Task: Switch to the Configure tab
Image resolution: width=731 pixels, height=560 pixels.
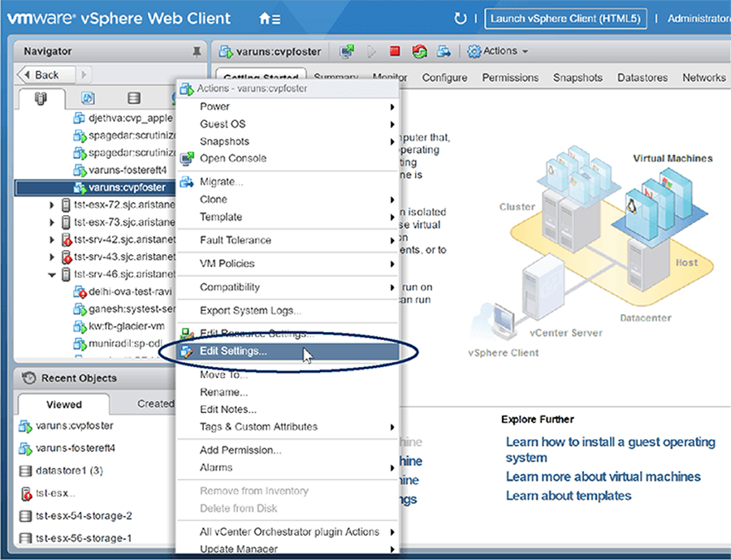Action: click(444, 78)
